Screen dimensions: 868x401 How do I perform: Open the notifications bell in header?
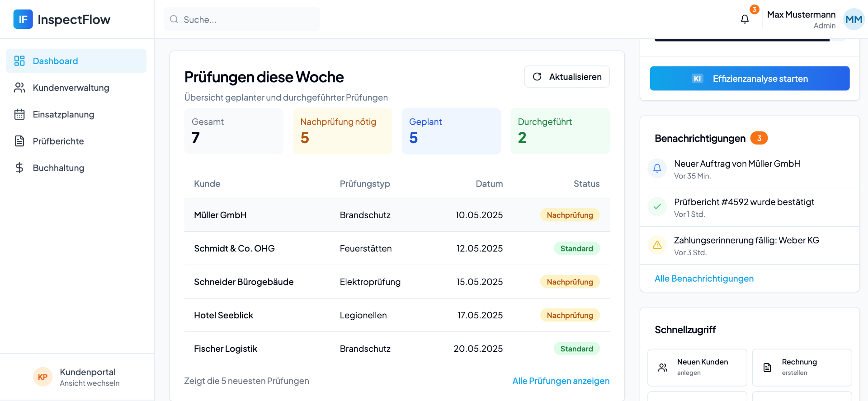click(745, 19)
